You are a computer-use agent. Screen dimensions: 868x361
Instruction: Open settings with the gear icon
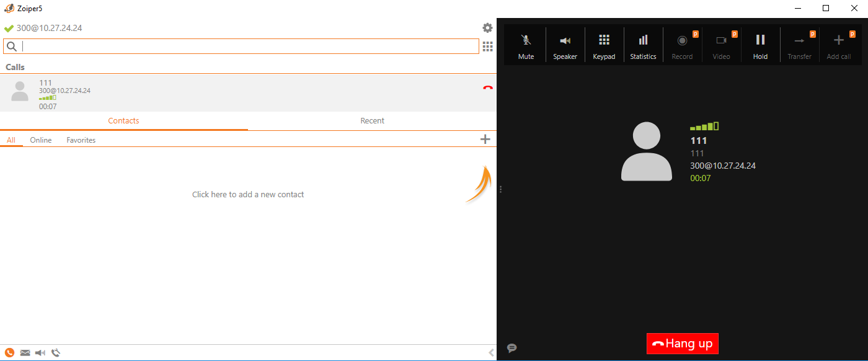click(x=487, y=28)
